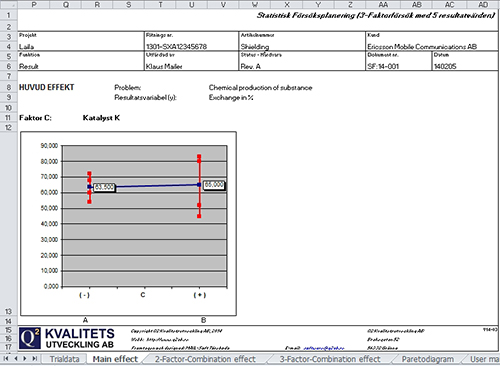Viewport: 500px width, 366px height.
Task: Select column header AA
Action: tap(383, 4)
